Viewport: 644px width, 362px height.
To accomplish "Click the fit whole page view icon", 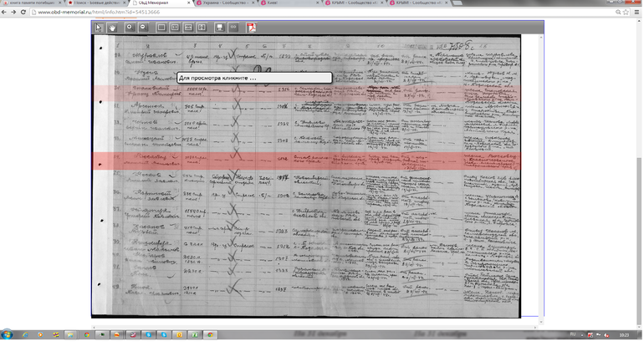I will 161,28.
